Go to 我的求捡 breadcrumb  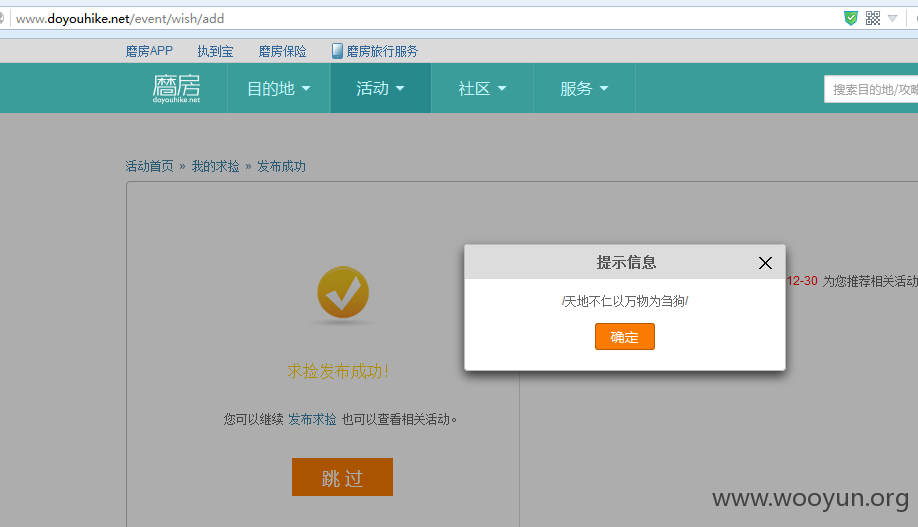coord(215,166)
